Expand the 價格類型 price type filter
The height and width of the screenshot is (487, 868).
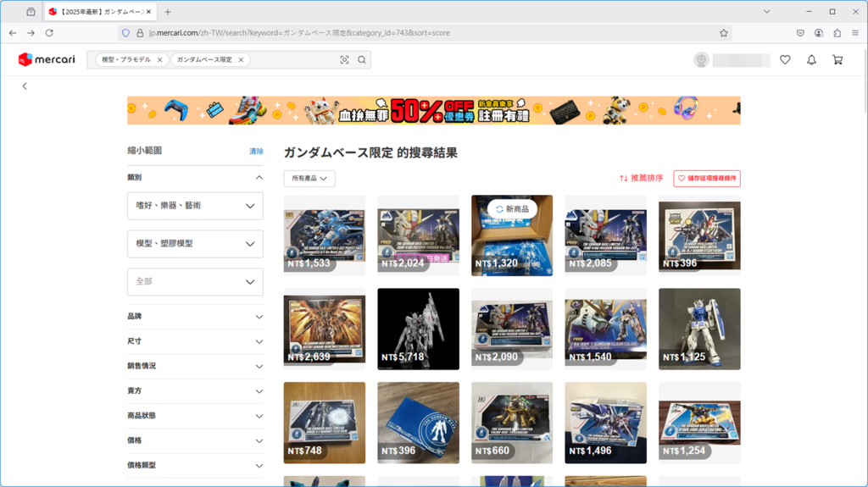(195, 466)
